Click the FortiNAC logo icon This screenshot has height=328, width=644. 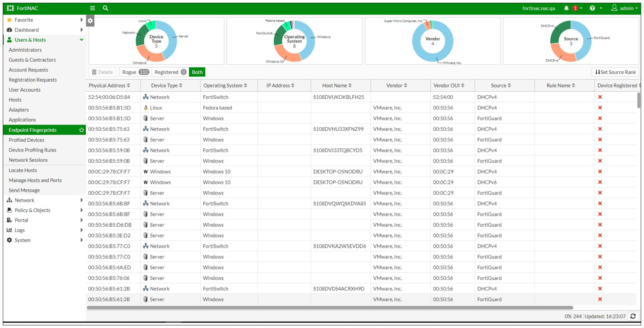[x=10, y=8]
